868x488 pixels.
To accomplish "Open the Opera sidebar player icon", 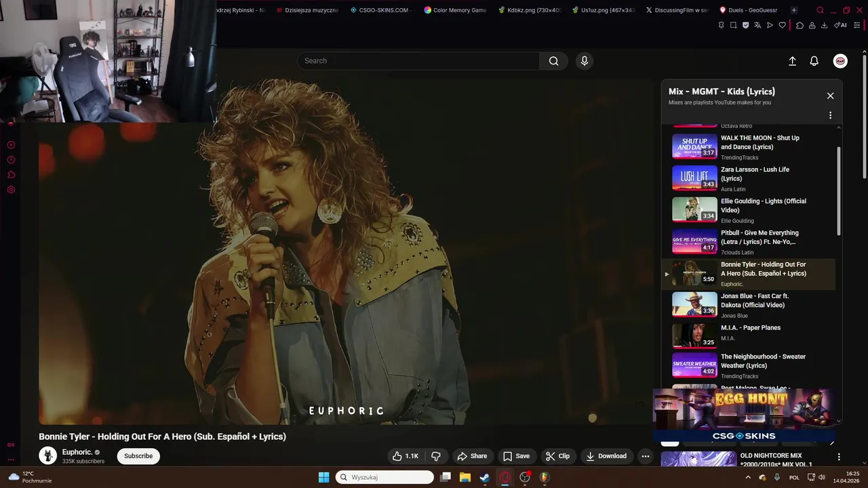I will [x=11, y=145].
